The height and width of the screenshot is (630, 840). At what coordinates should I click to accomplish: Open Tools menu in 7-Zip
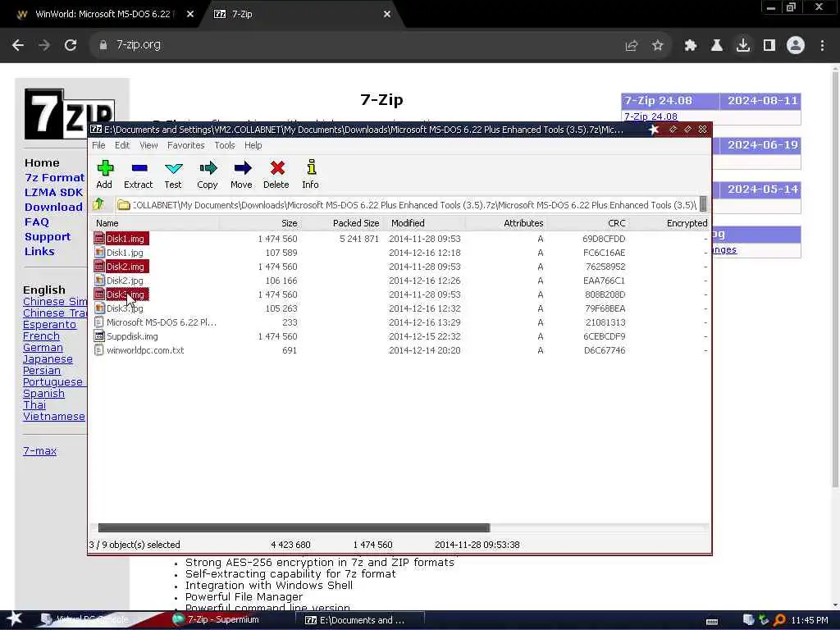(x=225, y=145)
